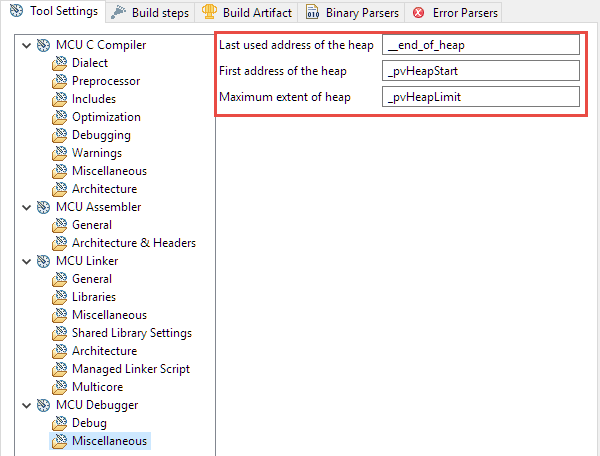Edit the Last used address of heap field

tap(480, 45)
